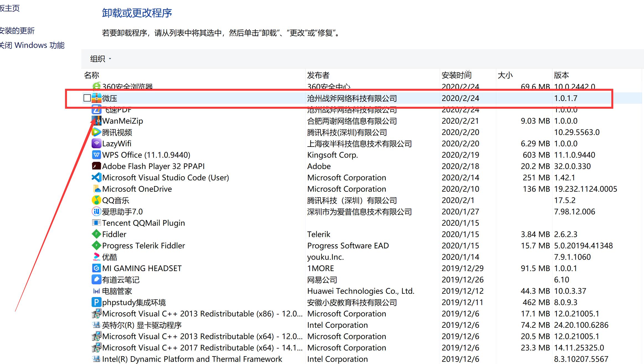Select the Microsoft OneDrive row
This screenshot has height=364, width=644.
137,189
